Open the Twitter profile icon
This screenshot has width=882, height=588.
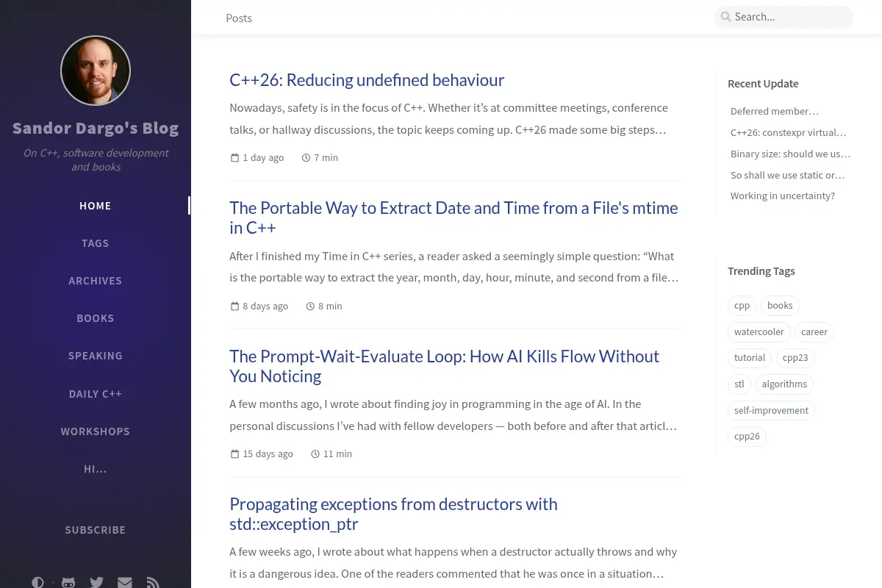coord(96,582)
